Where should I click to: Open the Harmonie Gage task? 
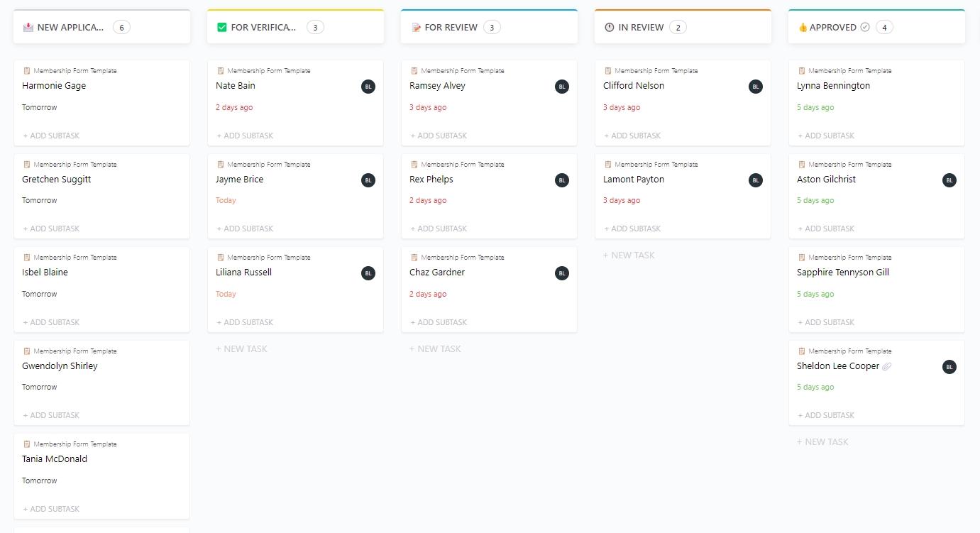[x=54, y=86]
